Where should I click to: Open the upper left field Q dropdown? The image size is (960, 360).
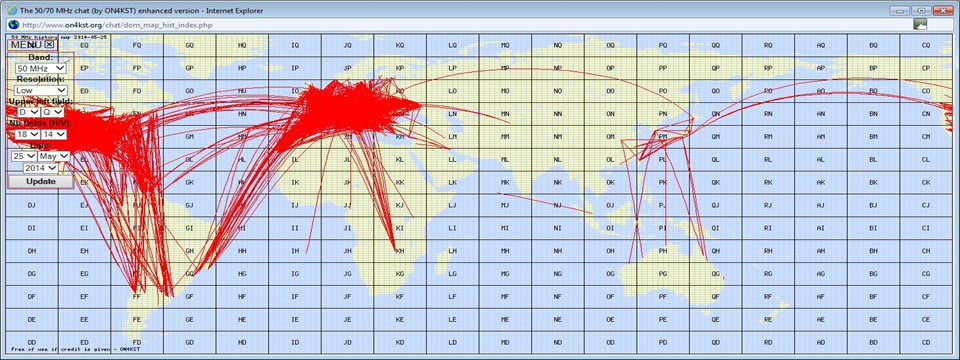click(52, 112)
